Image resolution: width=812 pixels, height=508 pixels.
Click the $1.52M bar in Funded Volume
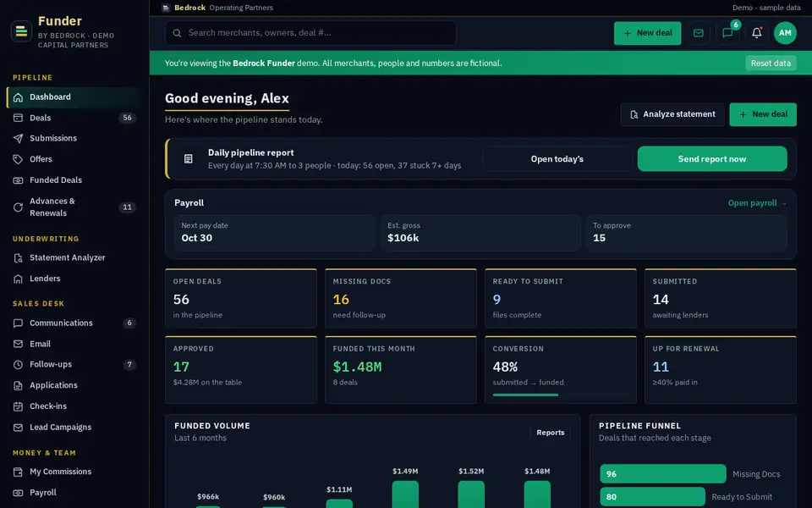pyautogui.click(x=471, y=494)
